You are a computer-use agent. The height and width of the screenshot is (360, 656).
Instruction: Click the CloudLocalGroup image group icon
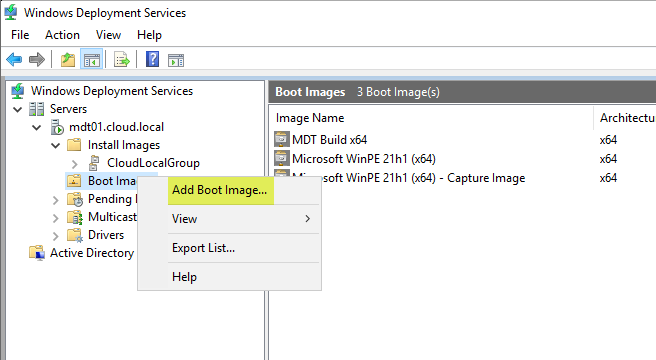pyautogui.click(x=95, y=163)
